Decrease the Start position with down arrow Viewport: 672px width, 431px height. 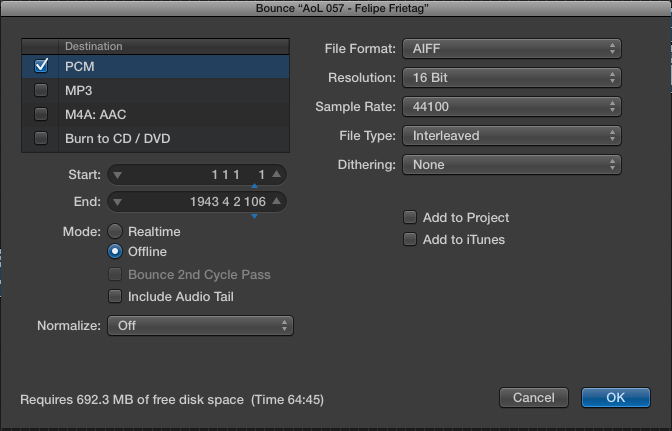(118, 175)
